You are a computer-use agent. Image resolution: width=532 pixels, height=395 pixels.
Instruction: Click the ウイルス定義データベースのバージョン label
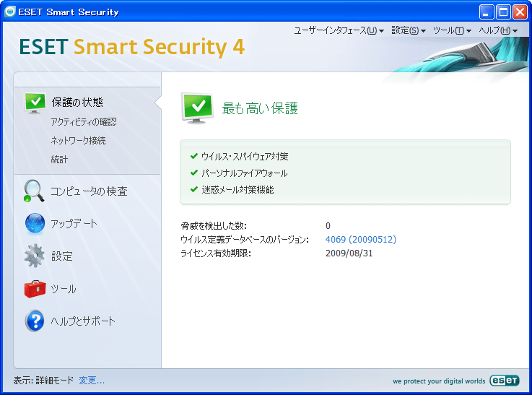(x=245, y=240)
